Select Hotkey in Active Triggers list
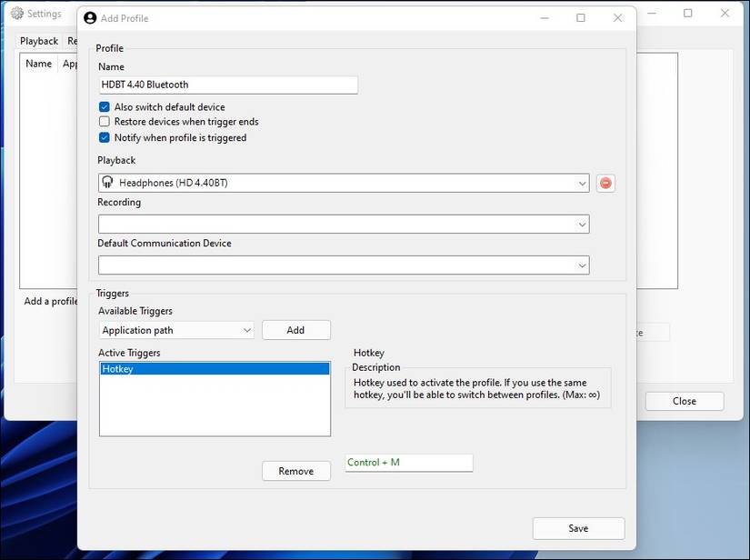The width and height of the screenshot is (750, 560). pyautogui.click(x=215, y=369)
